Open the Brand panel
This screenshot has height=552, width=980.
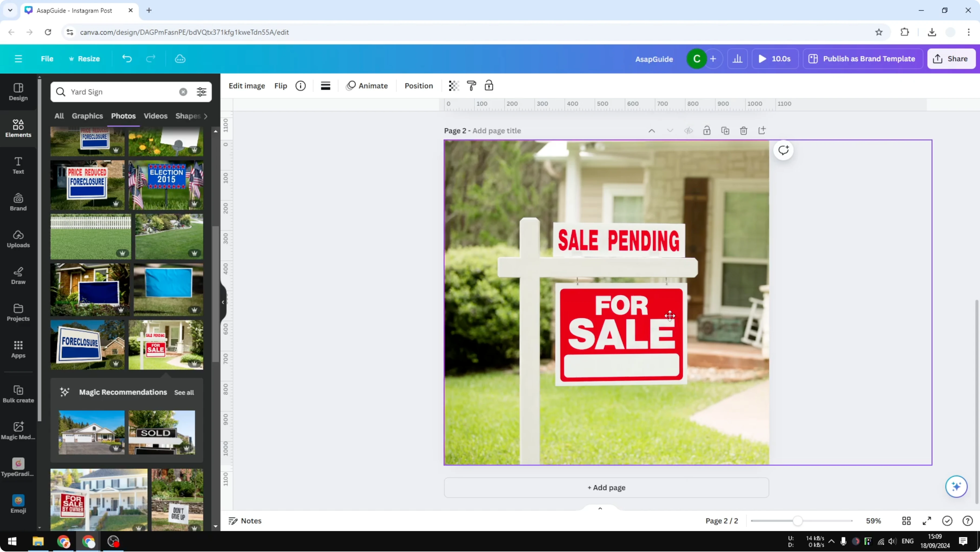[18, 202]
